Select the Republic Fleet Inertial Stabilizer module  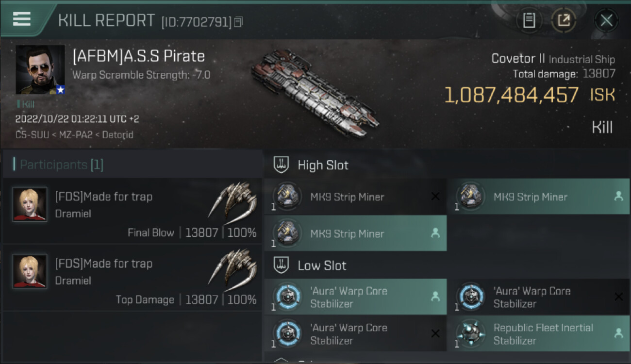pos(538,333)
